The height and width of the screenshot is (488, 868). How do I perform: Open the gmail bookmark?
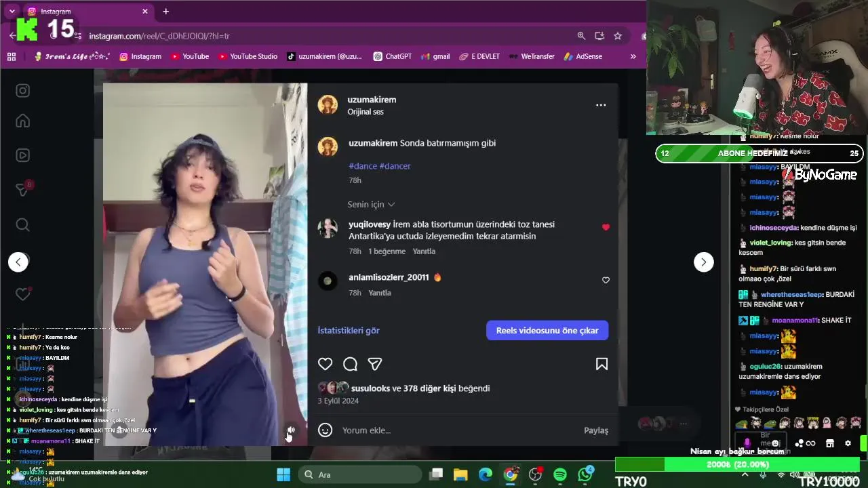pyautogui.click(x=435, y=56)
